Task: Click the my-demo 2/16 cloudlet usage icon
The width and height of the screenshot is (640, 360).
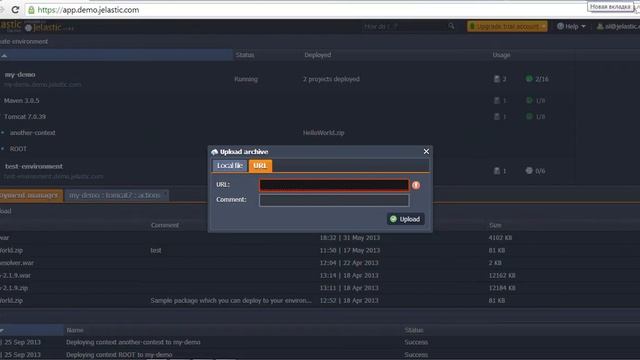Action: tap(529, 78)
